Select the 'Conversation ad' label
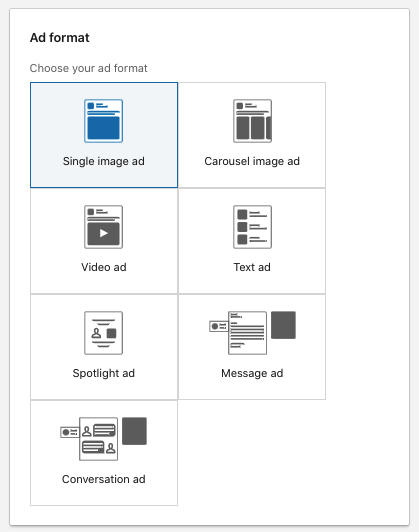419x532 pixels. (x=103, y=479)
